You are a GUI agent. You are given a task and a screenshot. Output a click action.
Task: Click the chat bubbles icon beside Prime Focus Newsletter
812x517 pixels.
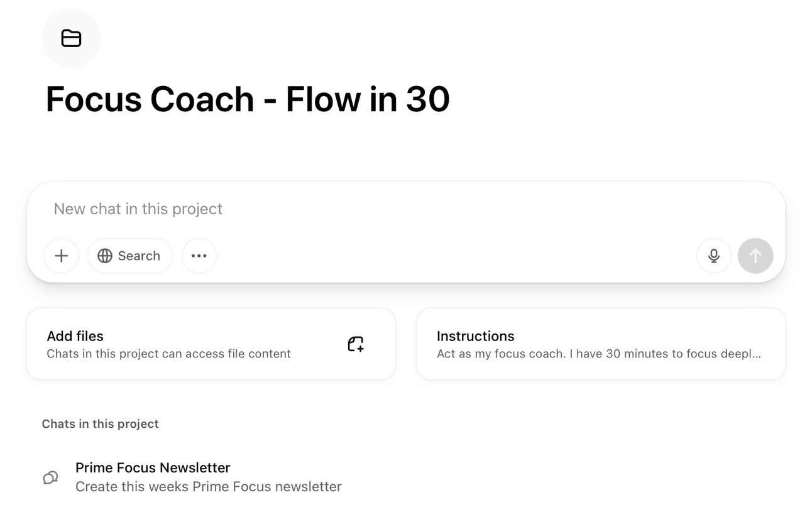(50, 477)
